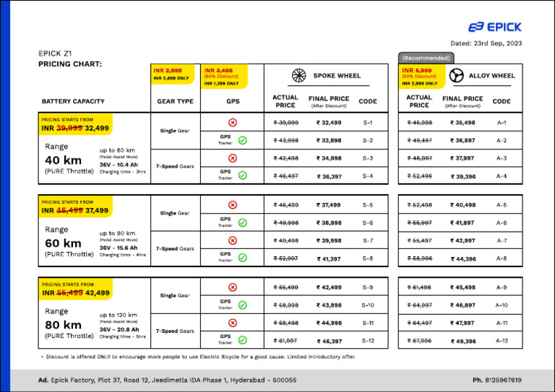Click the 36V - 10.4 Ah battery spec
The height and width of the screenshot is (392, 555).
(119, 165)
